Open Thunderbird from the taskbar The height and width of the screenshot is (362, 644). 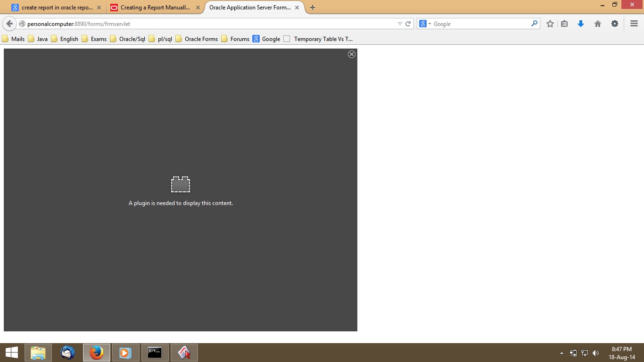coord(67,353)
